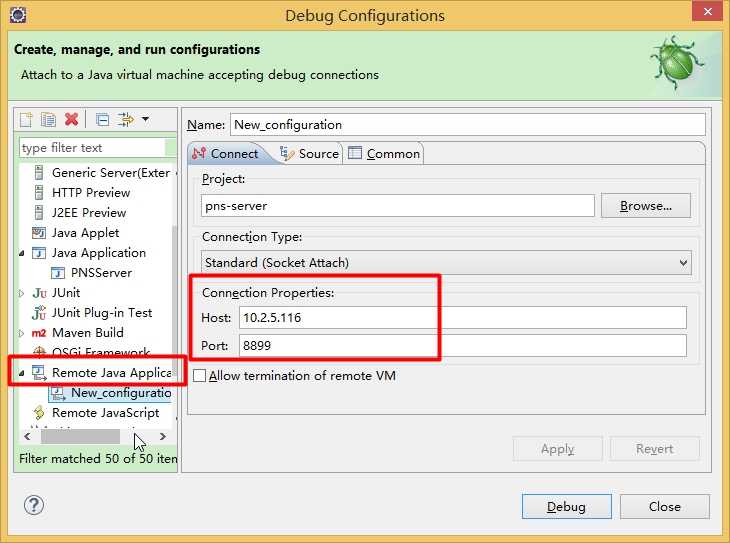Select HTTP Preview in the tree
This screenshot has width=730, height=543.
tap(91, 192)
